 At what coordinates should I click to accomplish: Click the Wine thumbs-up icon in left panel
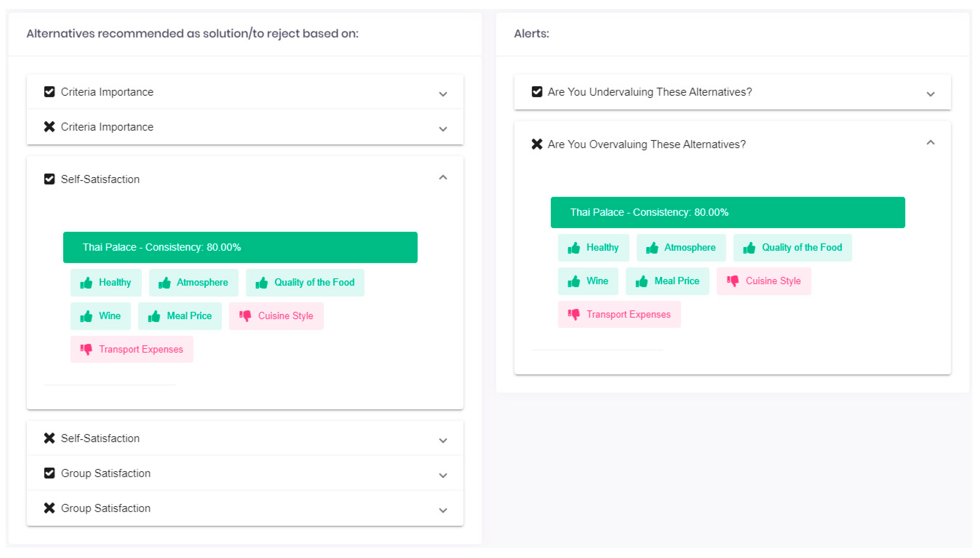coord(86,316)
